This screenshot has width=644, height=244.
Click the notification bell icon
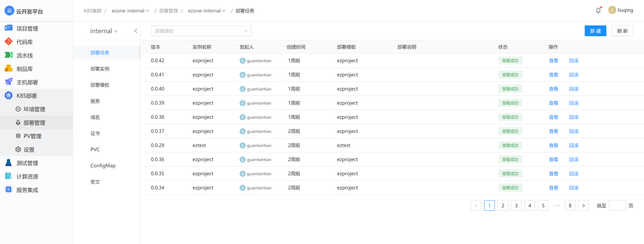pyautogui.click(x=598, y=10)
